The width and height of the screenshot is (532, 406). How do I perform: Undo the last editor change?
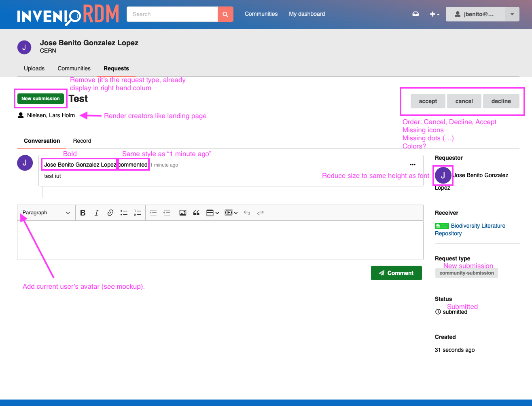click(x=247, y=212)
